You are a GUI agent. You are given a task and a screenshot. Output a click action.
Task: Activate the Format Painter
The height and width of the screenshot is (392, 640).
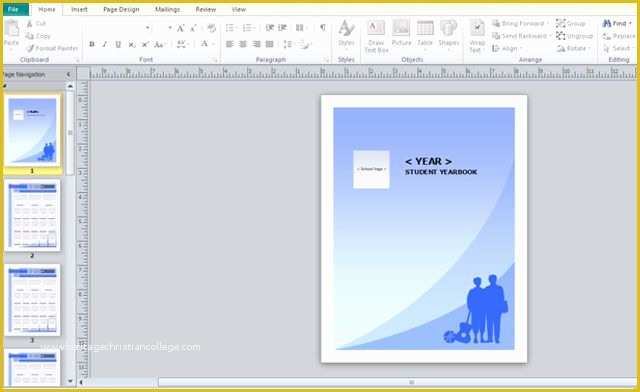pos(52,48)
